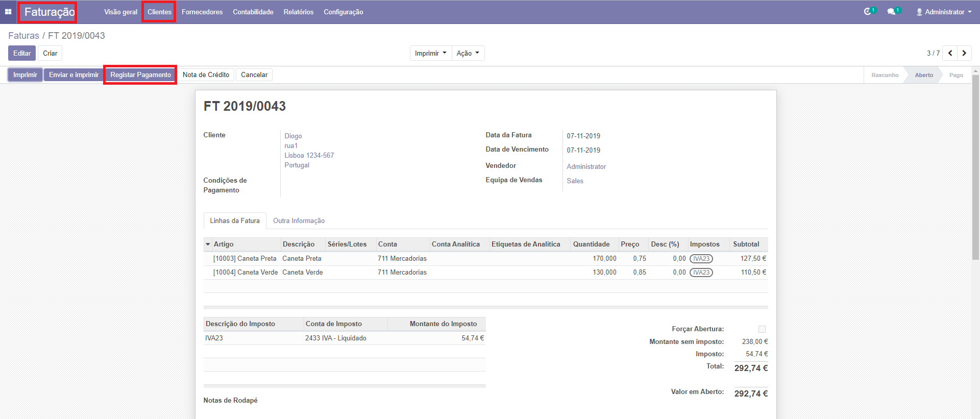
Task: Click the Nota de Crédito button
Action: pos(206,75)
